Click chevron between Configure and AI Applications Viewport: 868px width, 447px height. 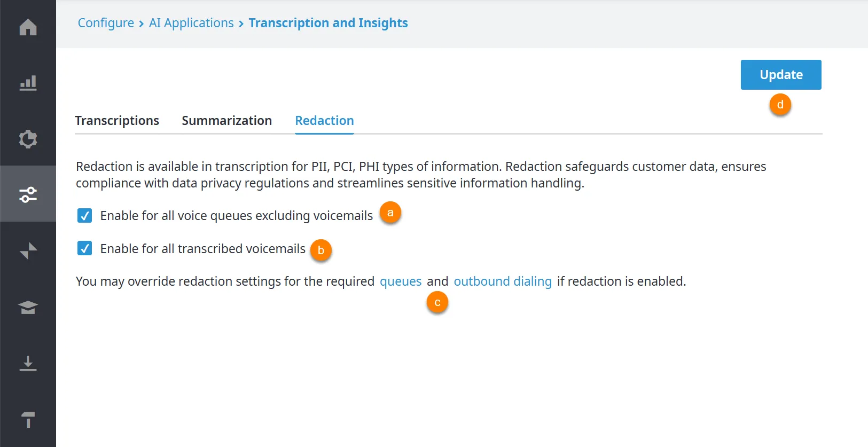[x=142, y=24]
